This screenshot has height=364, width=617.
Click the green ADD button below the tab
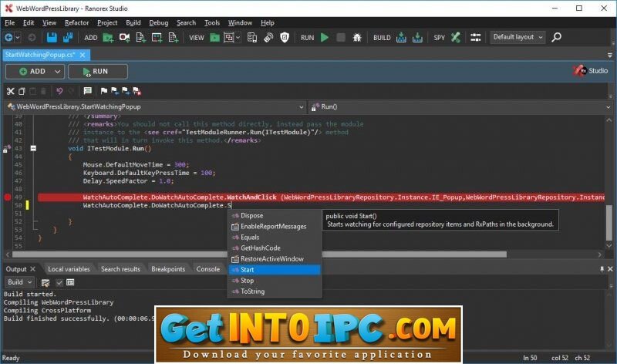point(32,71)
